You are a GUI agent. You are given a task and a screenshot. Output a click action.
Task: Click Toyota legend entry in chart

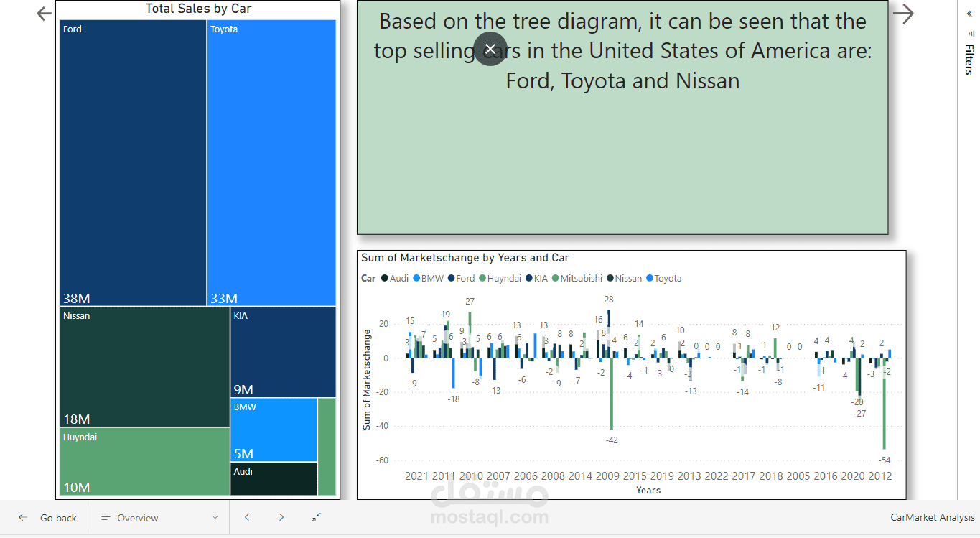pyautogui.click(x=664, y=279)
